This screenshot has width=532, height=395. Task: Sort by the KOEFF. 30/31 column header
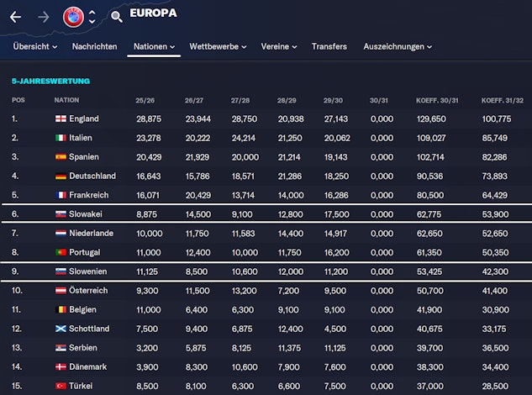tap(437, 100)
